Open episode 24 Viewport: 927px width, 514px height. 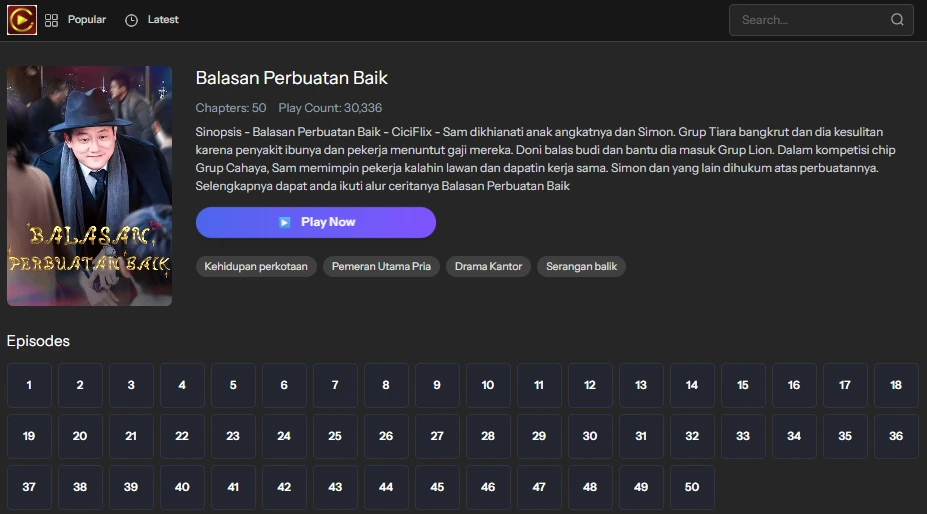(284, 436)
